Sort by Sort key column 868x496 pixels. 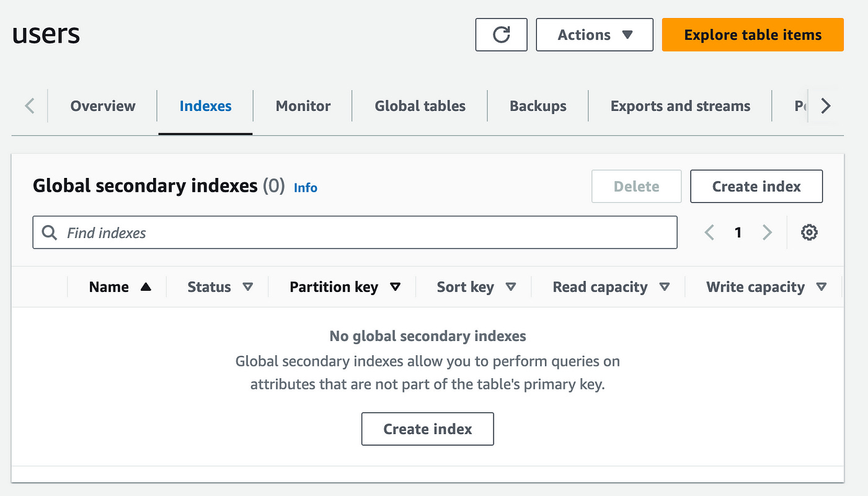[511, 287]
